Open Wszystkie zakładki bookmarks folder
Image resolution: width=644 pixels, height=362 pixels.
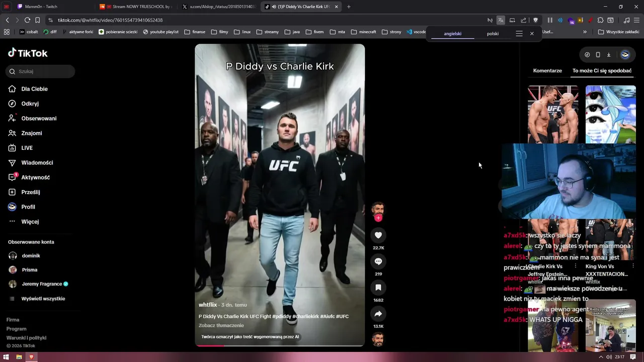coord(618,32)
